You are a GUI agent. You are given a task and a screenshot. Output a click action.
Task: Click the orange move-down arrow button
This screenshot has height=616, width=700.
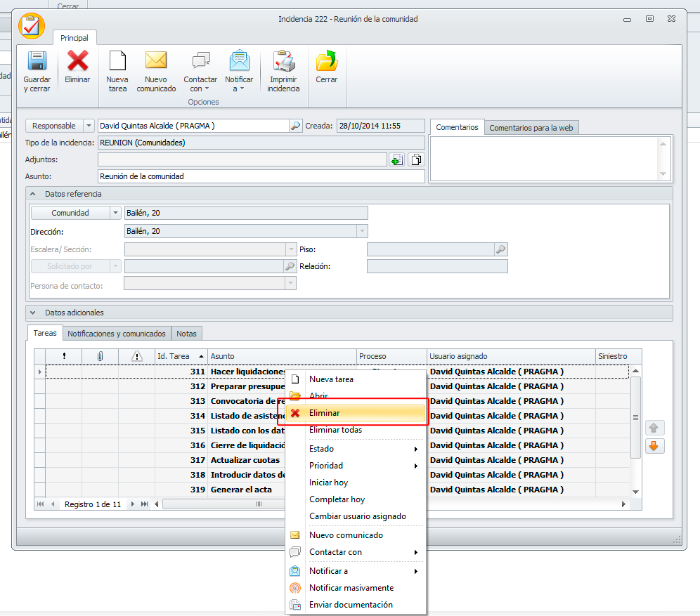[654, 446]
